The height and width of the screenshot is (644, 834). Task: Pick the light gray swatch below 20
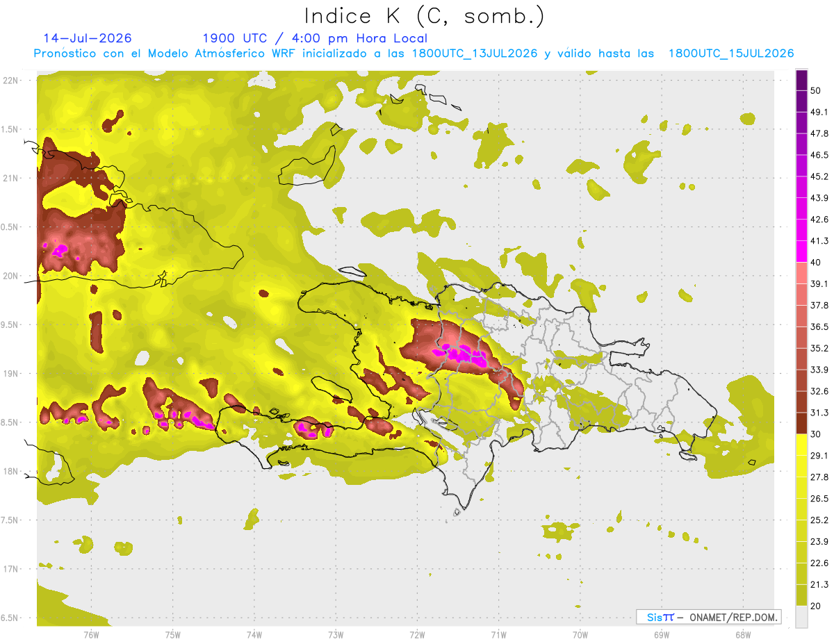pos(802,616)
